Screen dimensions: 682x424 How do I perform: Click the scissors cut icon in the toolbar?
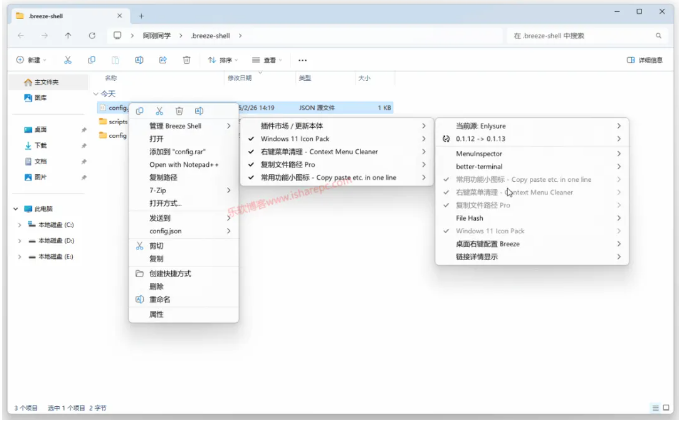click(67, 60)
